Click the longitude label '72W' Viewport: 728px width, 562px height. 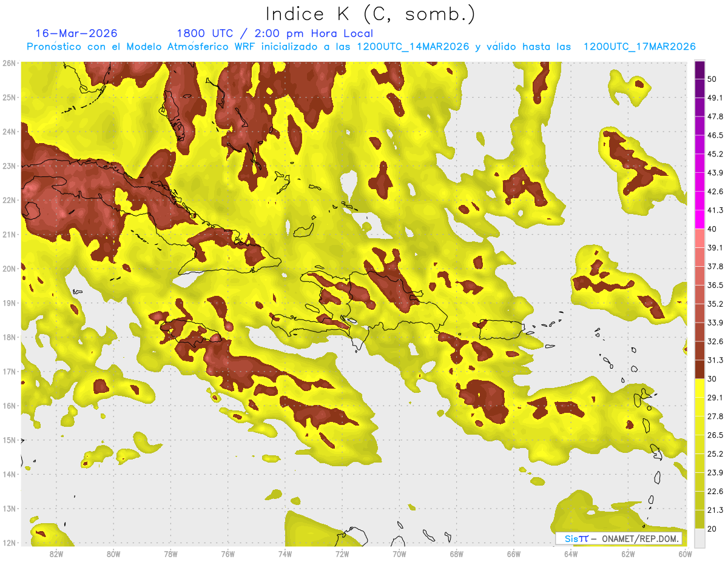pyautogui.click(x=342, y=554)
